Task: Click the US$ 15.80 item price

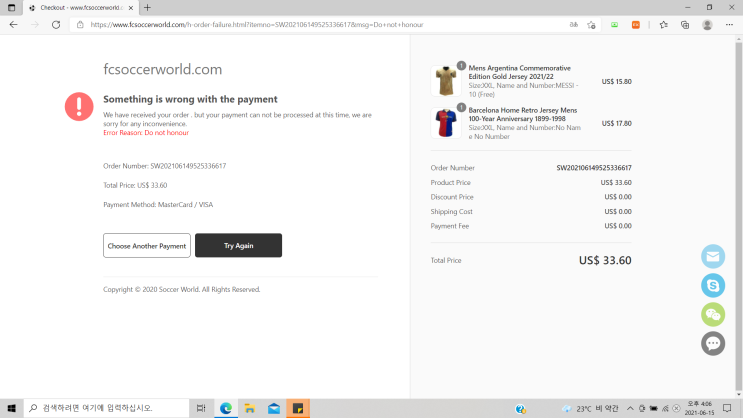Action: coord(616,82)
